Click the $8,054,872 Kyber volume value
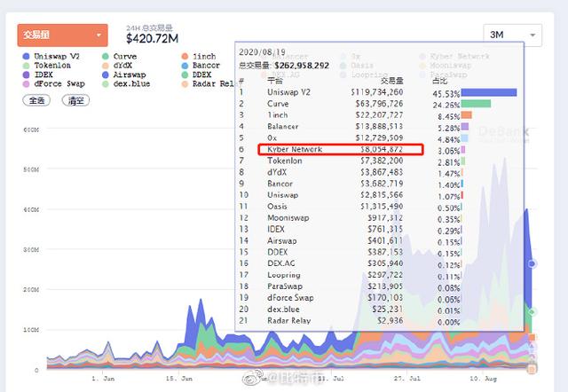This screenshot has height=392, width=568. point(382,149)
